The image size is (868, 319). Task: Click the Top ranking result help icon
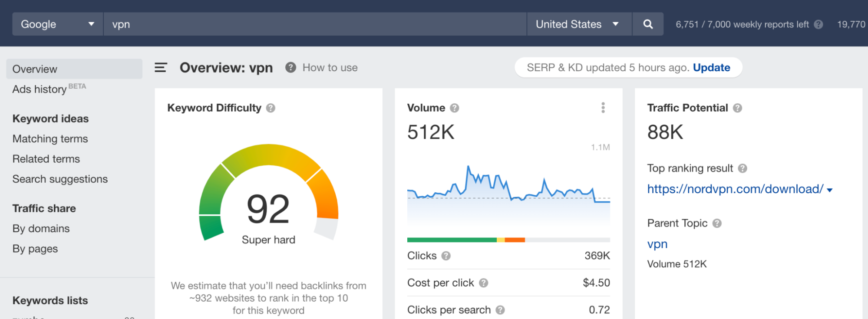coord(743,168)
